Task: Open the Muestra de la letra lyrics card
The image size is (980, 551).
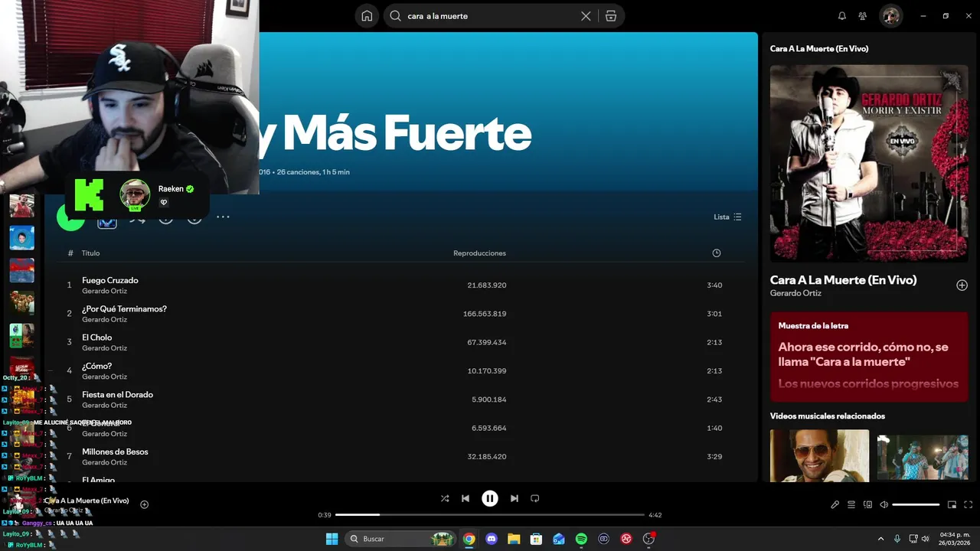Action: (x=869, y=357)
